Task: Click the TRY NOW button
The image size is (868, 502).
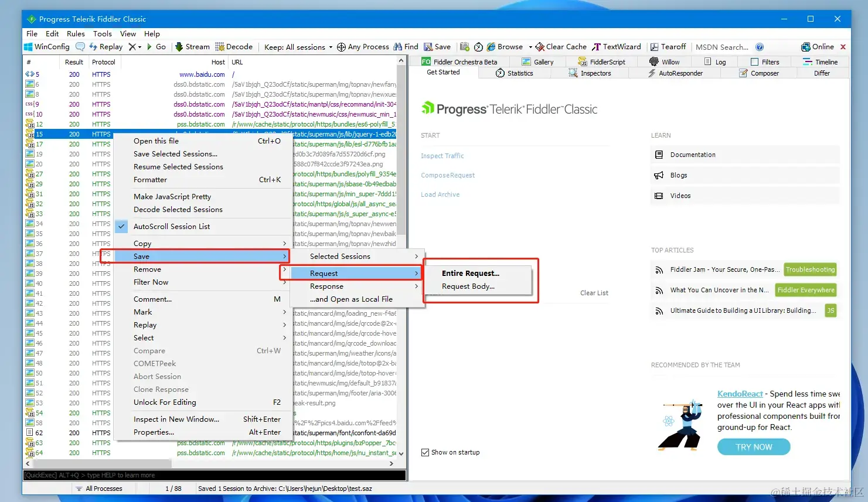Action: pos(754,447)
